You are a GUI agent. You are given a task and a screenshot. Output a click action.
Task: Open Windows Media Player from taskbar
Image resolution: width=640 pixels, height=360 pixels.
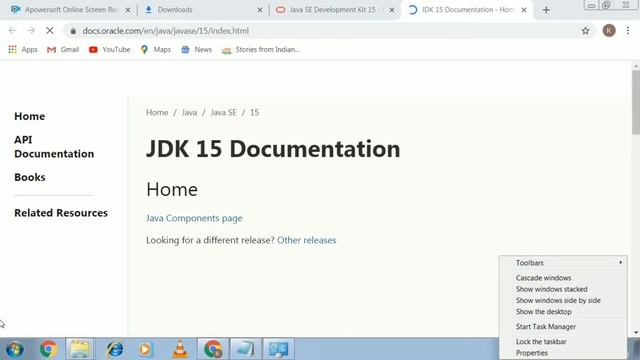click(x=145, y=349)
